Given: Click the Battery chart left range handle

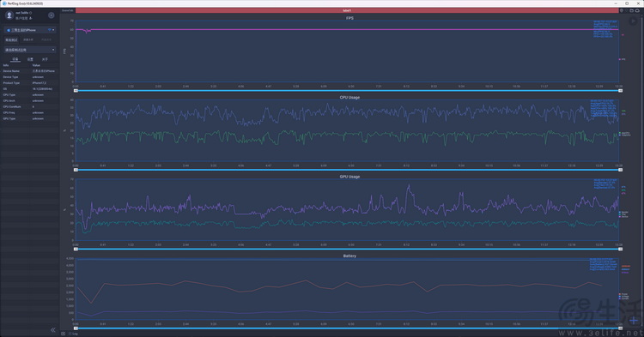Looking at the screenshot, I should pos(76,328).
